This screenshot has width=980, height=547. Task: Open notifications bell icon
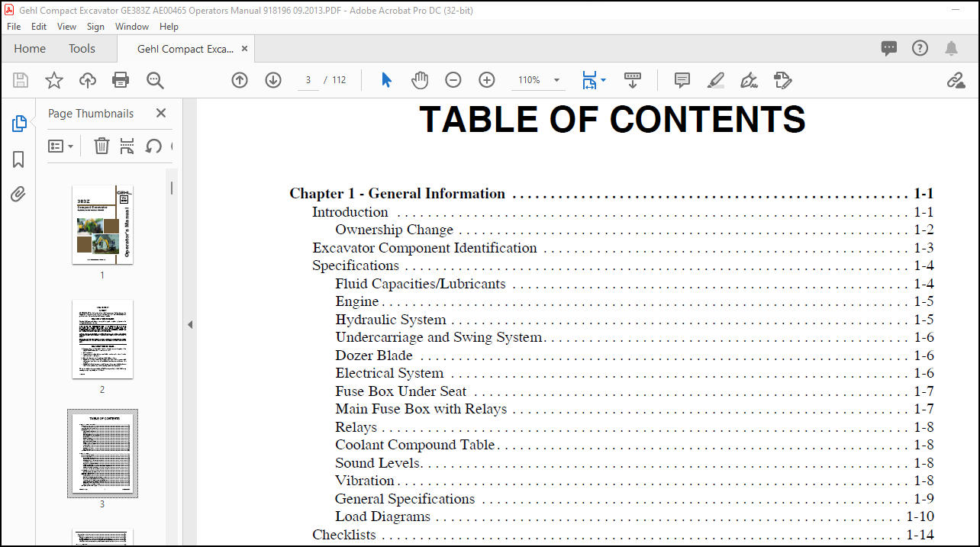[951, 49]
